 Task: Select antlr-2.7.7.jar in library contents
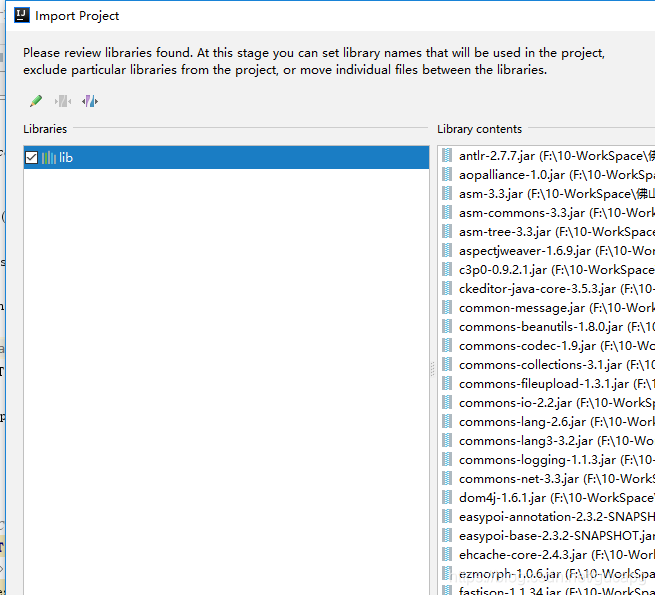pyautogui.click(x=548, y=156)
